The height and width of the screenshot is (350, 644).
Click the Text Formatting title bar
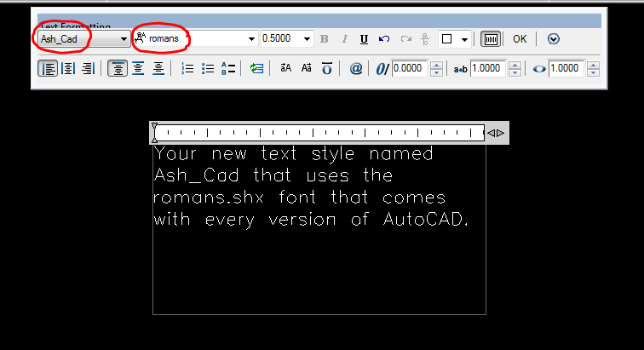coord(319,21)
